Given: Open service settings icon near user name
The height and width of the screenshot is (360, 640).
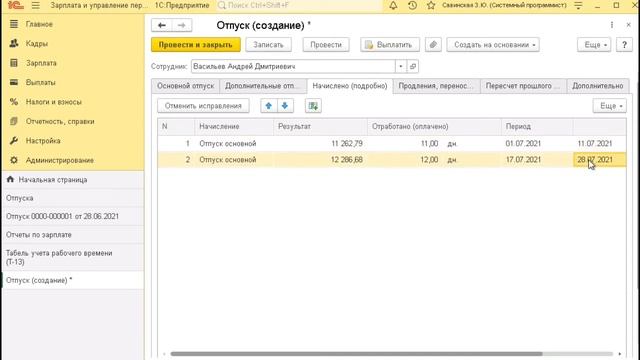Looking at the screenshot, I should (578, 5).
